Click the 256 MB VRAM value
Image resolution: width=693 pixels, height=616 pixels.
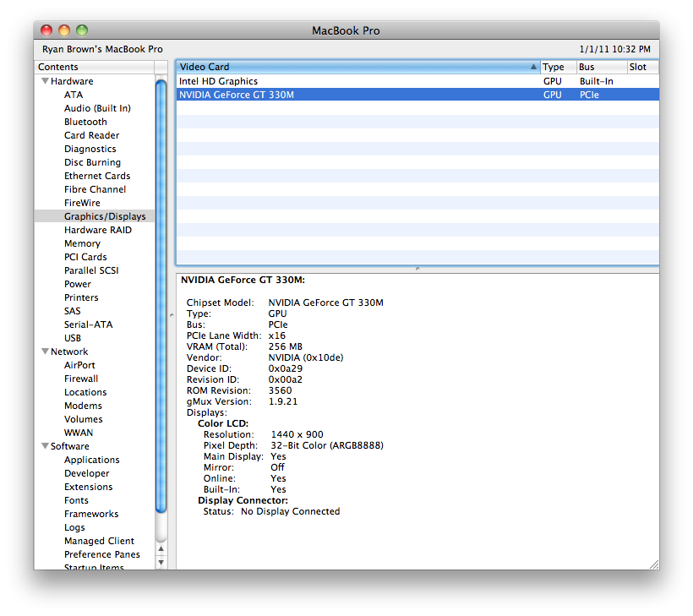tap(285, 347)
